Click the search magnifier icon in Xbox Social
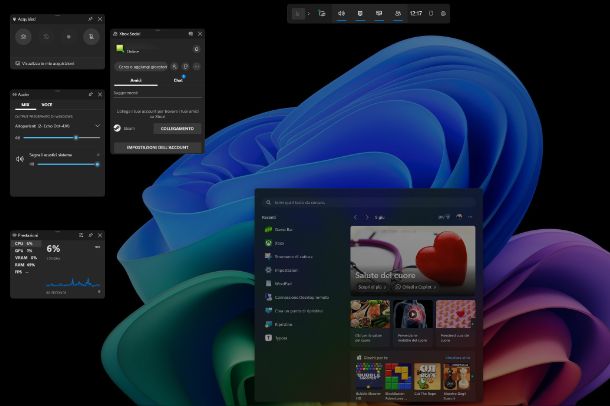This screenshot has height=406, width=610. 174,67
